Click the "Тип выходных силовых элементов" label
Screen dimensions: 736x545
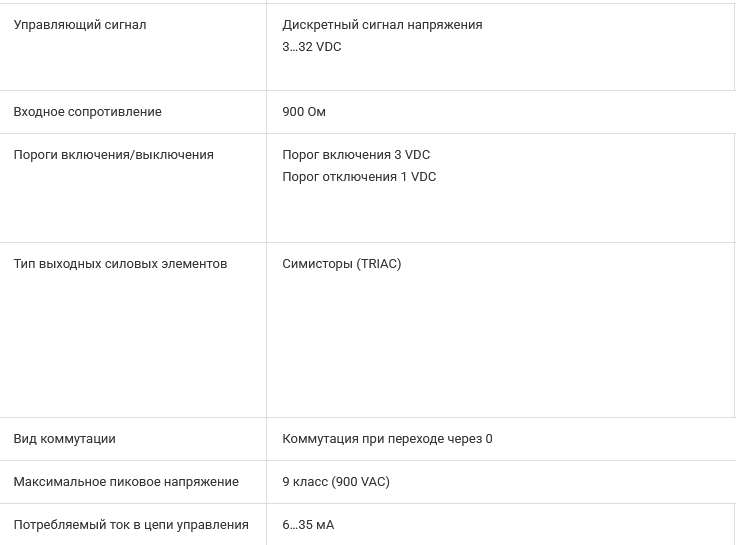click(120, 264)
